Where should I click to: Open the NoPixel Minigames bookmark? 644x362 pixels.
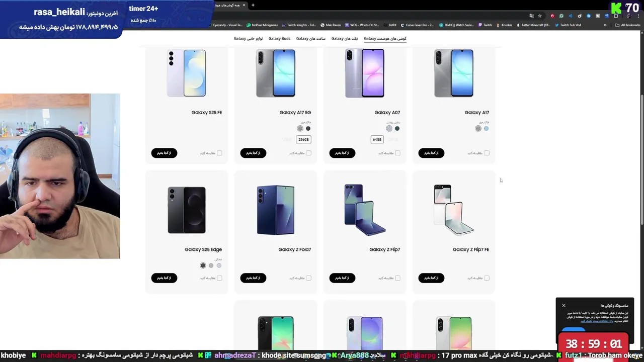pyautogui.click(x=262, y=25)
